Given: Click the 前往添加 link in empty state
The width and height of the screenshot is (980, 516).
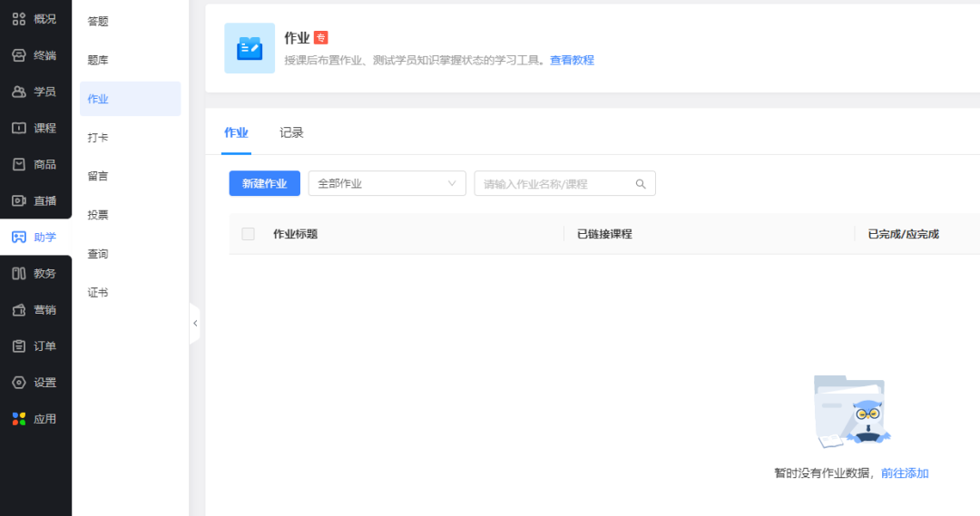Looking at the screenshot, I should [x=905, y=473].
